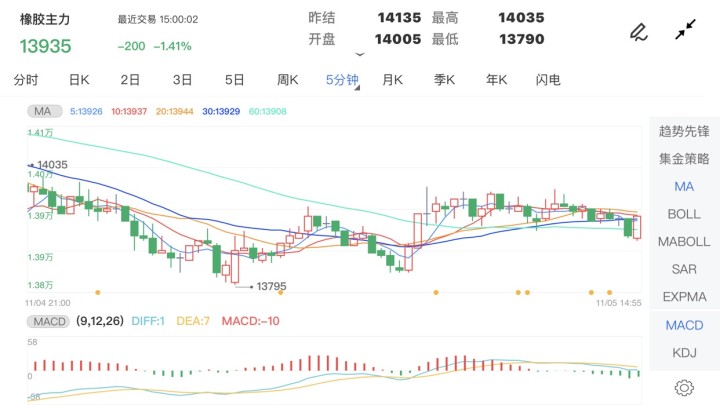The image size is (720, 405).
Task: Choose MABOLL overlay in sidebar
Action: coord(684,242)
